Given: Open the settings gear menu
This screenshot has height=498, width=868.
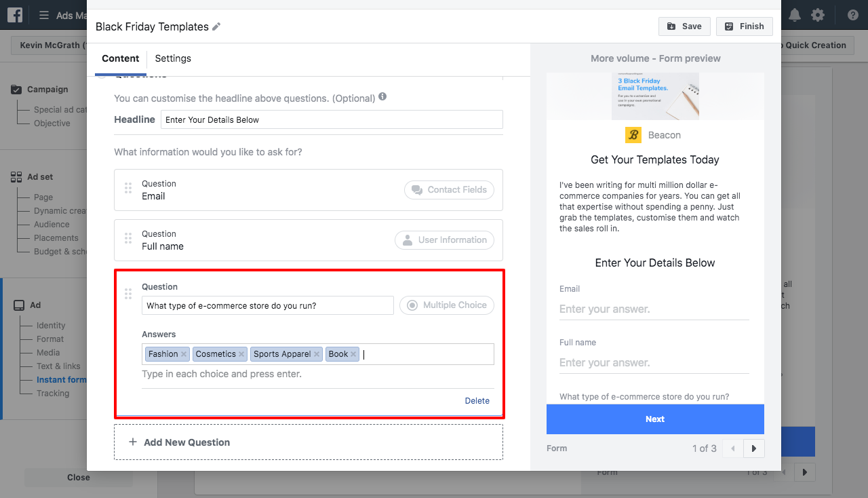Looking at the screenshot, I should tap(818, 14).
